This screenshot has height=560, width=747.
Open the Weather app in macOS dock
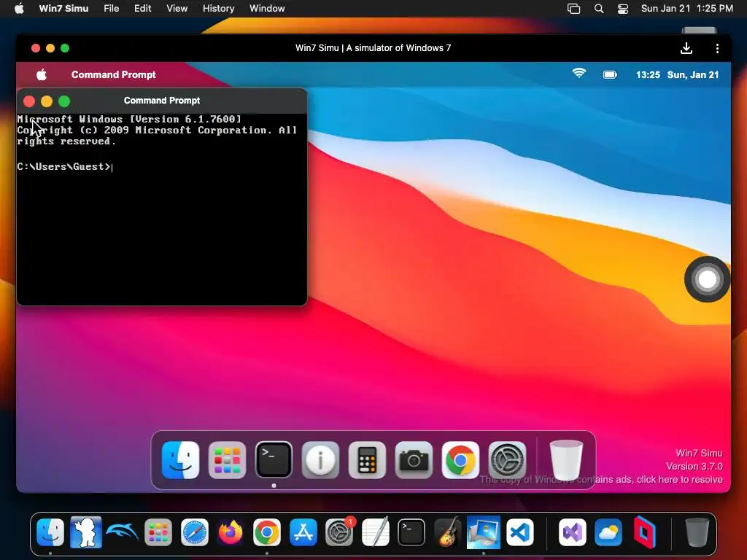(x=608, y=532)
